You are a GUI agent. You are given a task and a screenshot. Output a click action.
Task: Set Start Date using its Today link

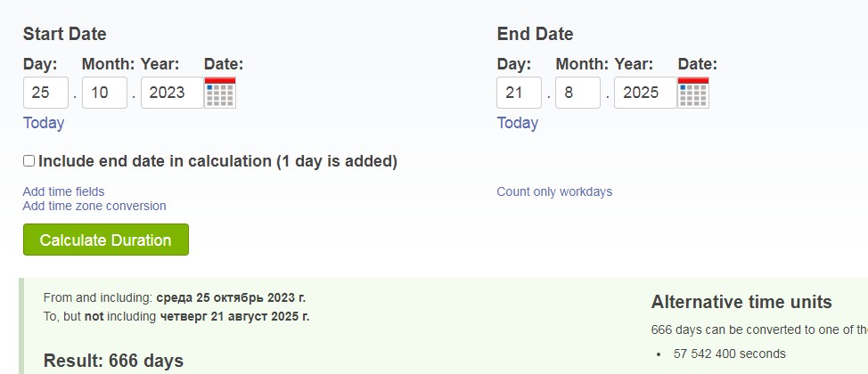44,123
